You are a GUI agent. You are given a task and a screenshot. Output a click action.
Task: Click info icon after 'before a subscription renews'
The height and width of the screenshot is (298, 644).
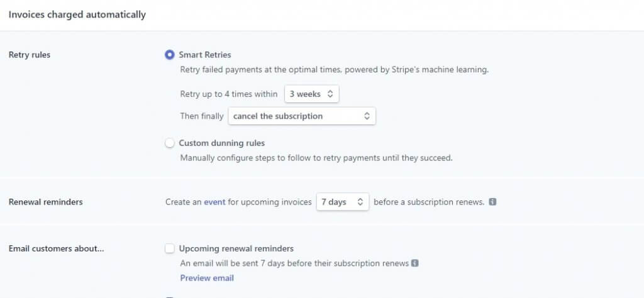493,202
